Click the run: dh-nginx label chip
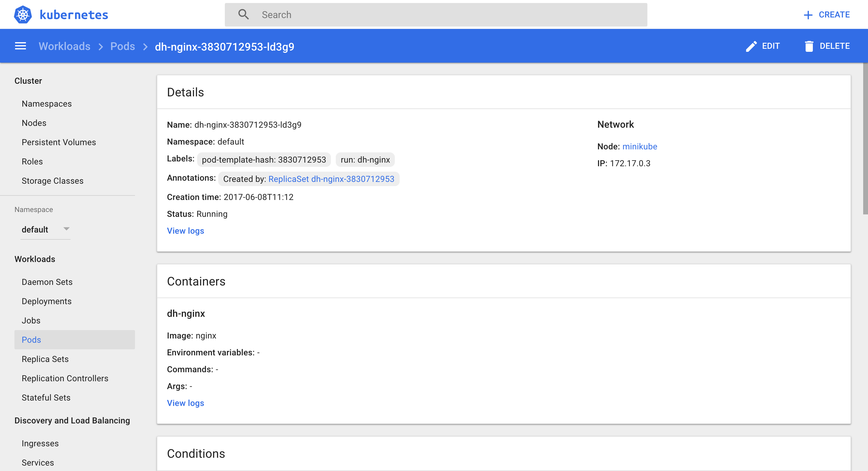 pos(365,160)
